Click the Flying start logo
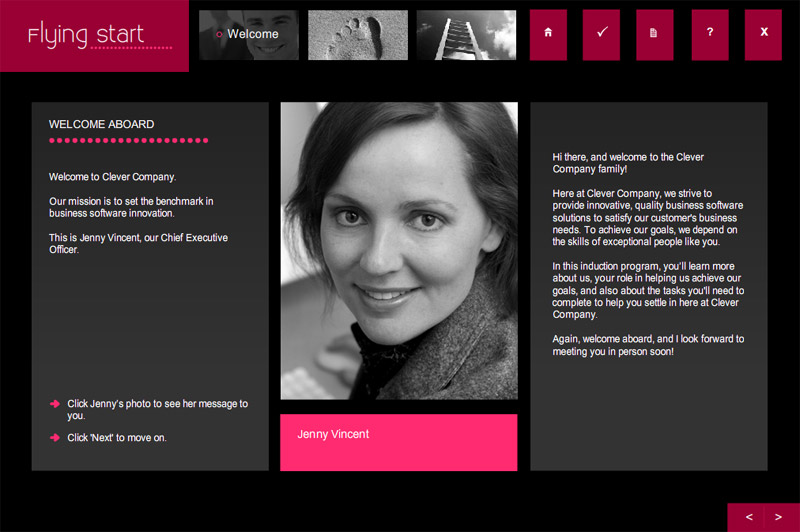 point(94,36)
